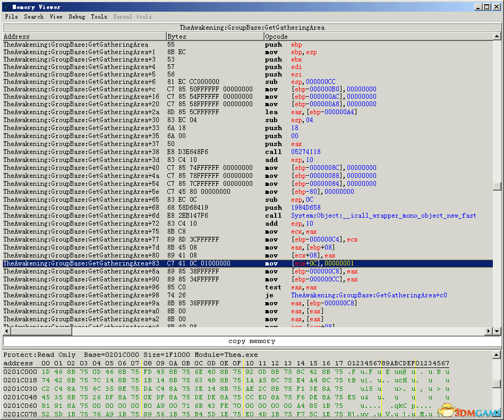The height and width of the screenshot is (420, 504).
Task: Select the GetGatheringArea+9a 'mov eax,[ebp-000000C8]' row
Action: (247, 303)
